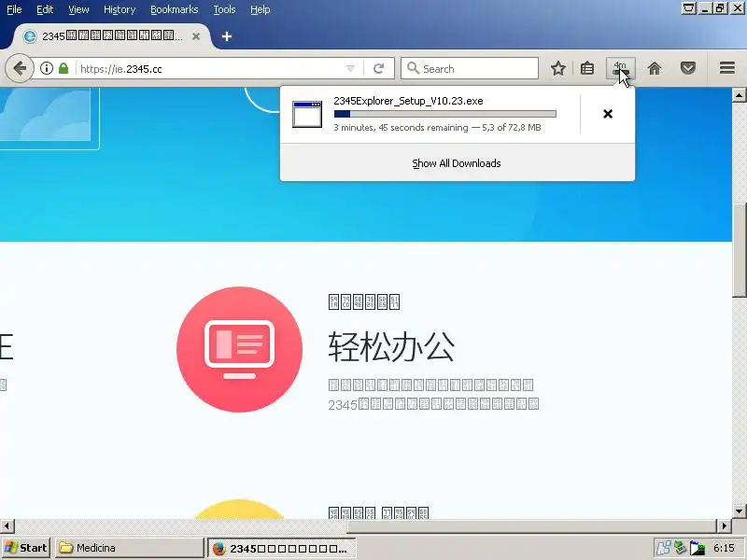
Task: Go back with the back arrow button
Action: coord(19,68)
